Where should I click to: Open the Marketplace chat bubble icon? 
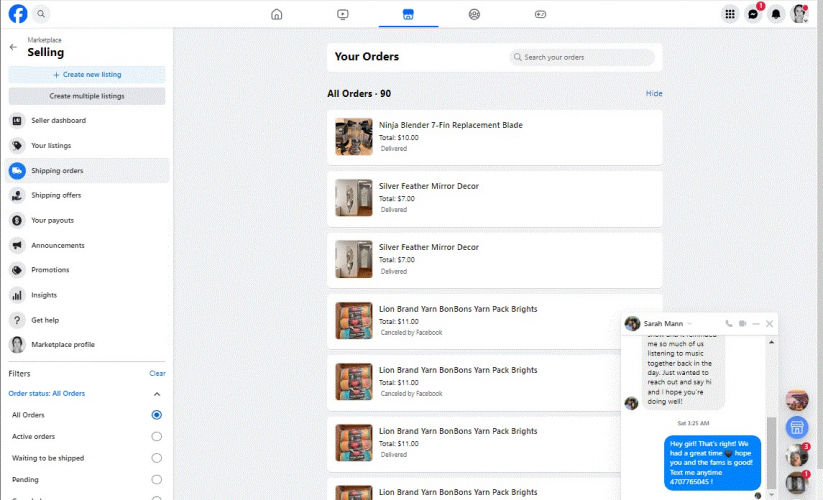tap(797, 427)
